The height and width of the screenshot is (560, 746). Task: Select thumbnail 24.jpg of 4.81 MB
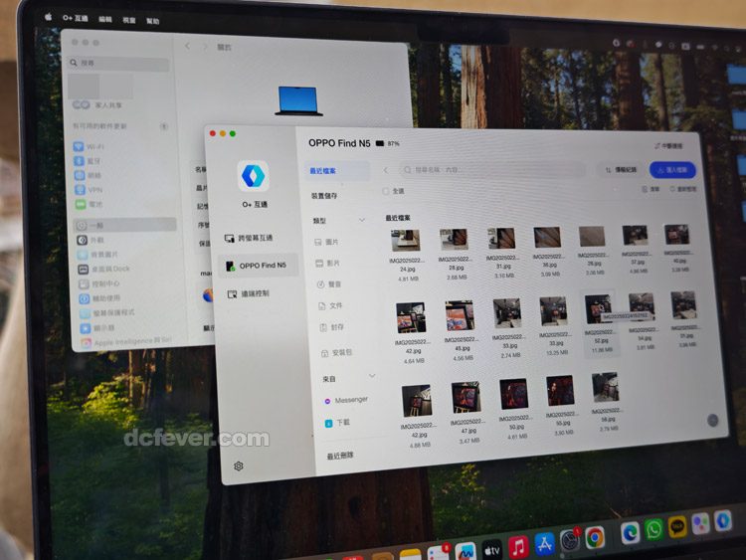pyautogui.click(x=406, y=241)
